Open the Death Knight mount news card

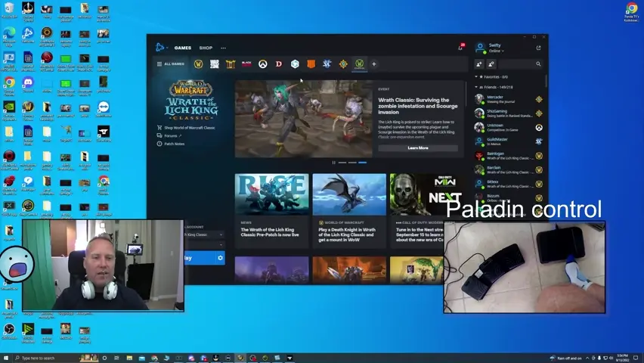tap(349, 210)
